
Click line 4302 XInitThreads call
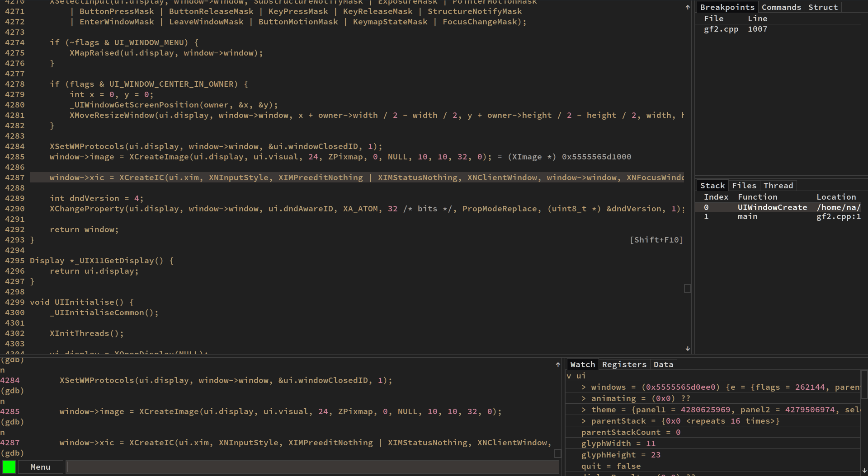(87, 333)
